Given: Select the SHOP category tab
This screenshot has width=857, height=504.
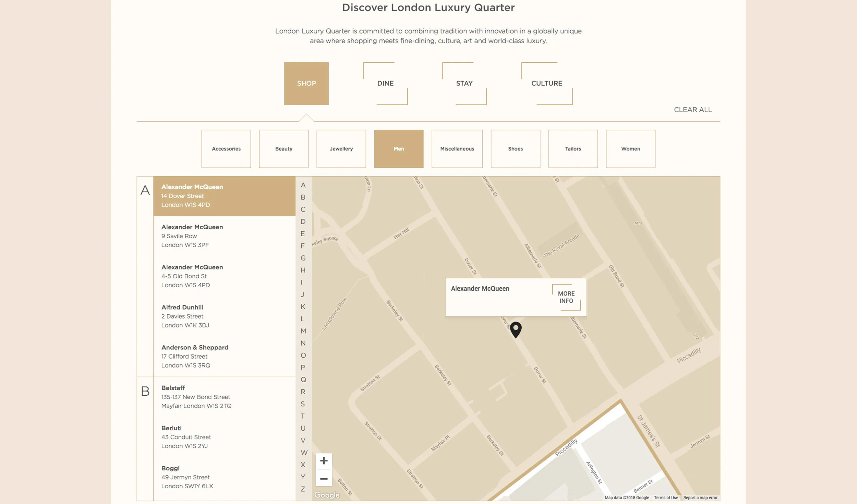Looking at the screenshot, I should (306, 83).
